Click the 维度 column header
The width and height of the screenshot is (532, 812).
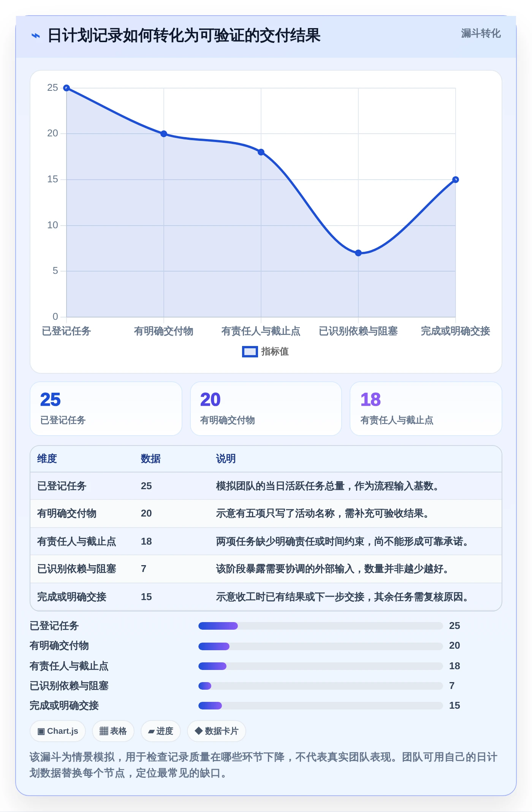(47, 458)
